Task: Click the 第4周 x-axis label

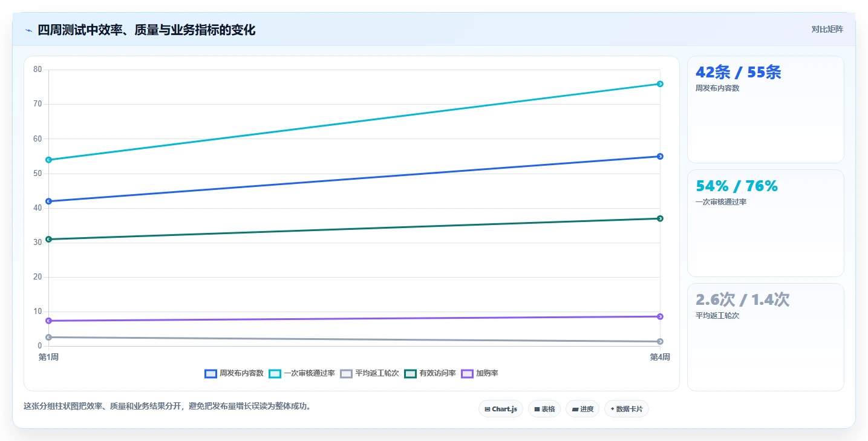Action: tap(660, 357)
